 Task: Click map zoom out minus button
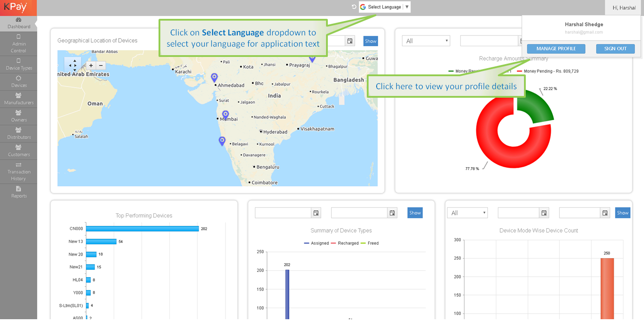pos(101,65)
